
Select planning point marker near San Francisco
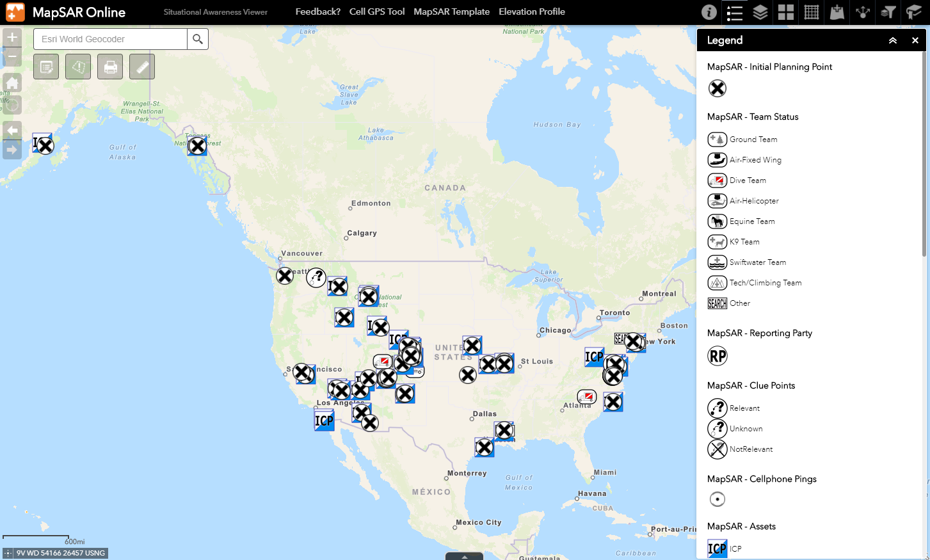(x=301, y=372)
